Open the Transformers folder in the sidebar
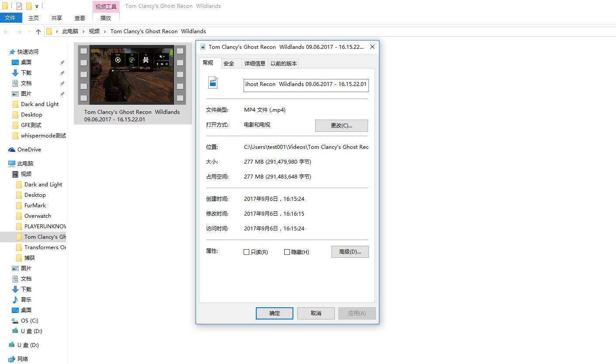This screenshot has width=616, height=364. pyautogui.click(x=41, y=247)
